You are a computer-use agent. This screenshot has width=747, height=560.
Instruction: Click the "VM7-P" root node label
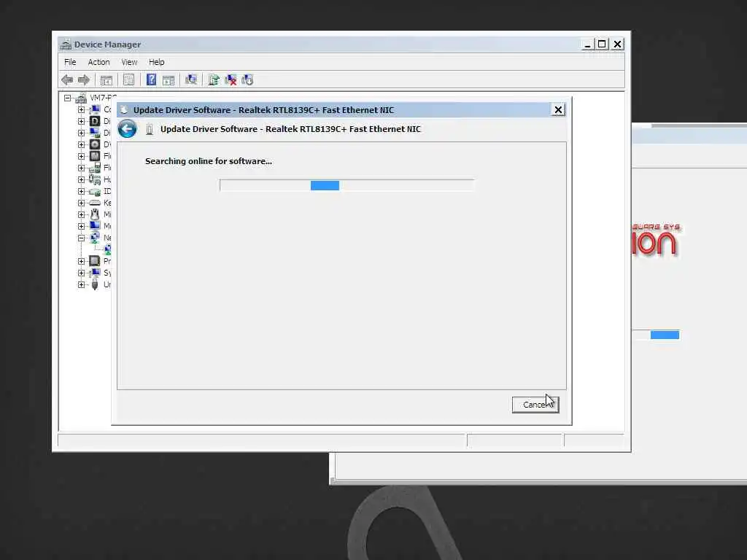[103, 98]
